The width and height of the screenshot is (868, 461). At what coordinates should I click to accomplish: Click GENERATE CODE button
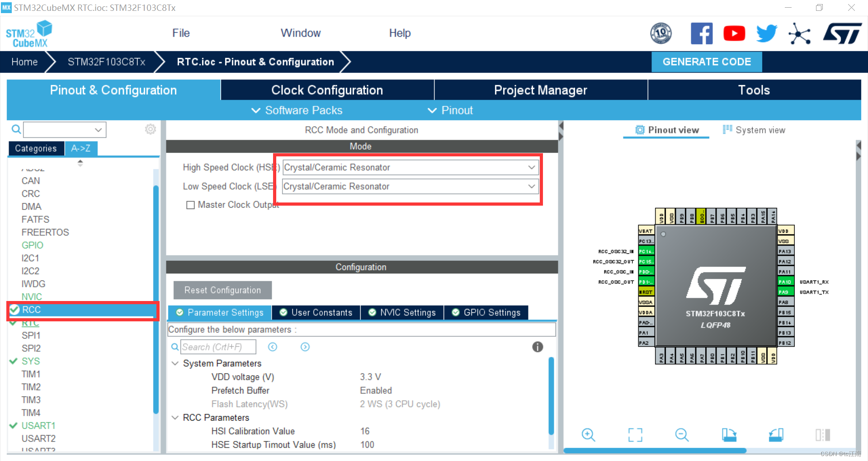point(707,62)
